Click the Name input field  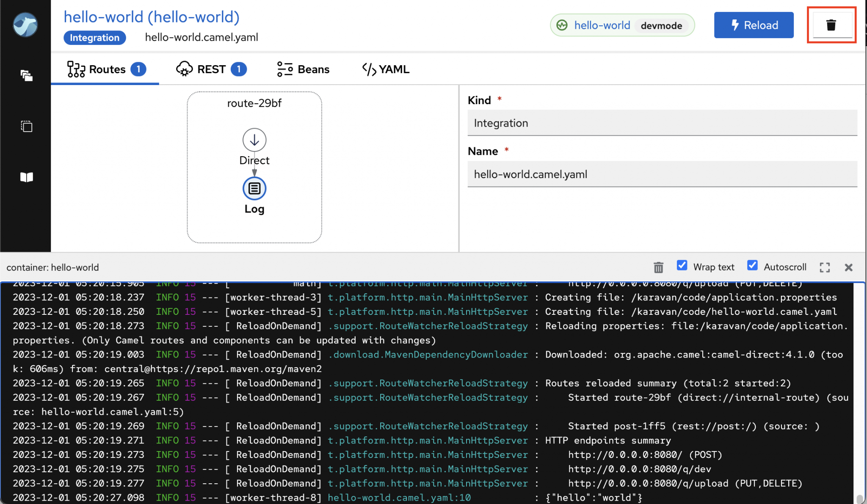662,174
